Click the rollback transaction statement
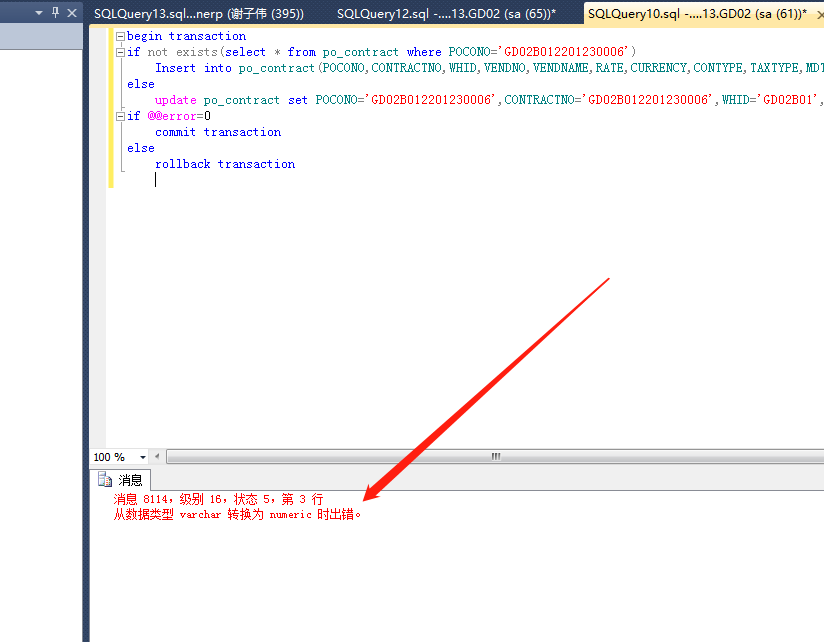 coord(227,163)
